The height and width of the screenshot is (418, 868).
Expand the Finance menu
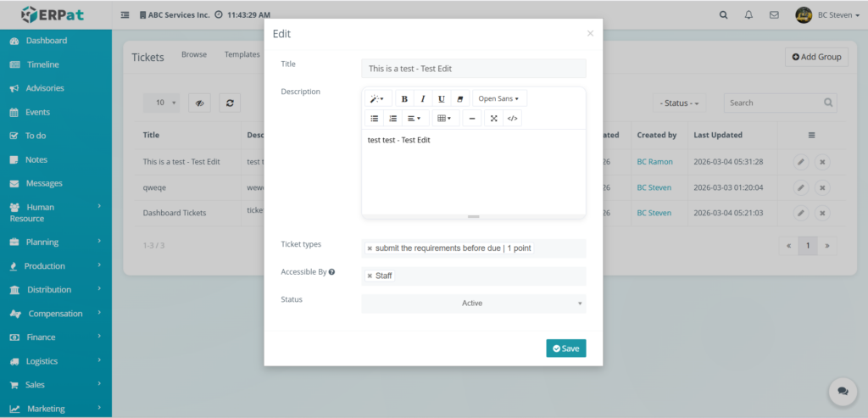pyautogui.click(x=56, y=337)
